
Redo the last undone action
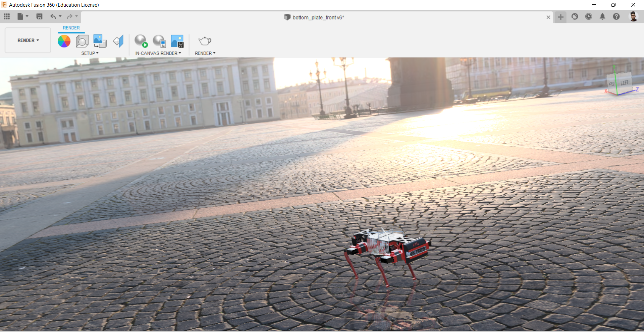click(x=69, y=16)
